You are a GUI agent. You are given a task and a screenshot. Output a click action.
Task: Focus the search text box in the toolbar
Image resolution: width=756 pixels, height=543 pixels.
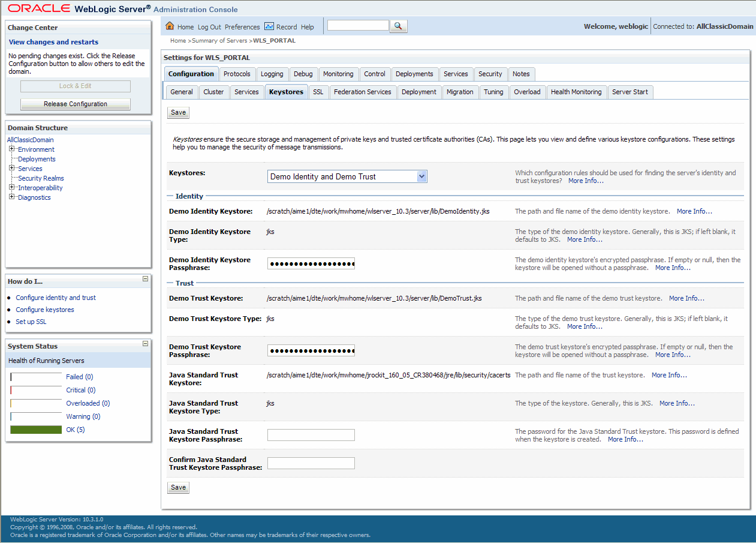pos(358,25)
